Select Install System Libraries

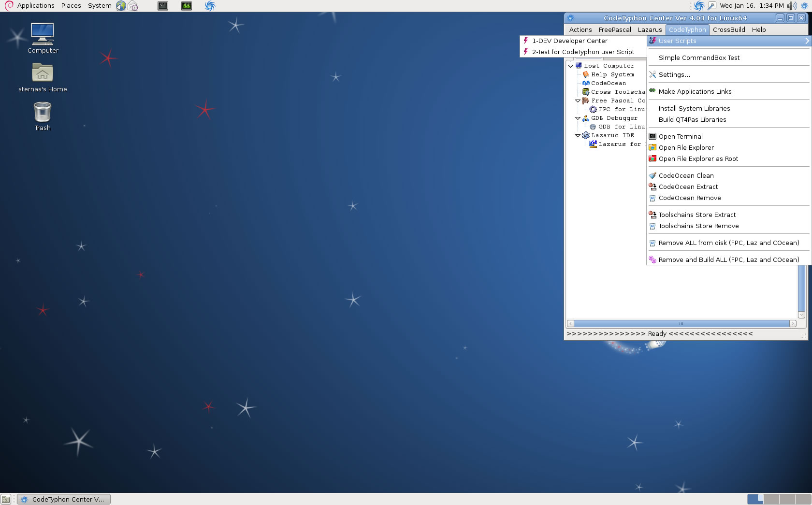coord(729,108)
